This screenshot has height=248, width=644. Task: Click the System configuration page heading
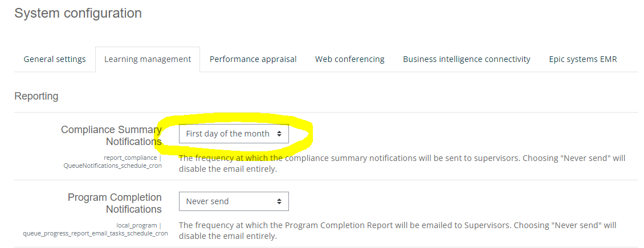(x=78, y=13)
